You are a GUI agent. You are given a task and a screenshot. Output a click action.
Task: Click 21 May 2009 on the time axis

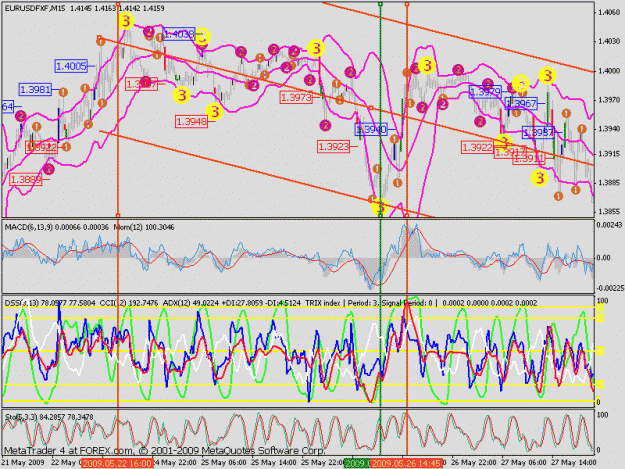(x=22, y=463)
